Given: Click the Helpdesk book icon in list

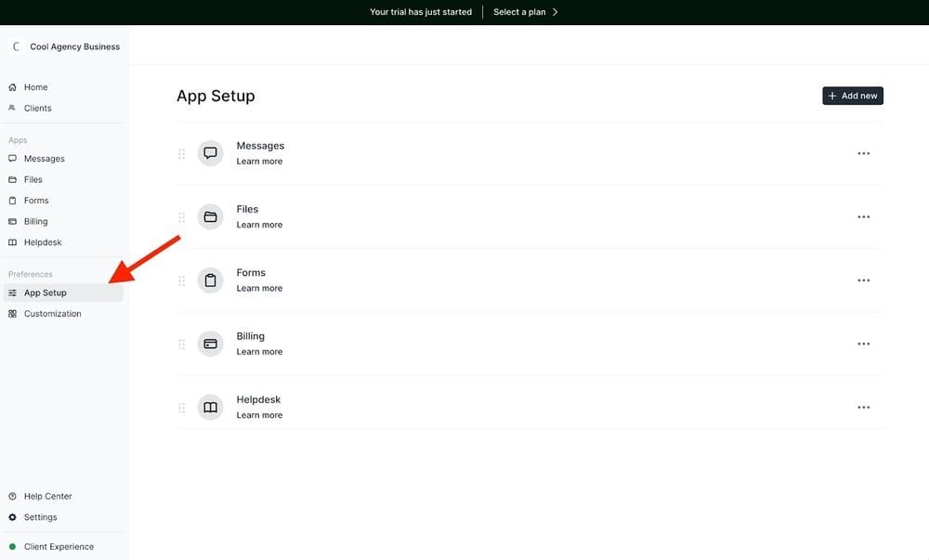Looking at the screenshot, I should pos(211,408).
